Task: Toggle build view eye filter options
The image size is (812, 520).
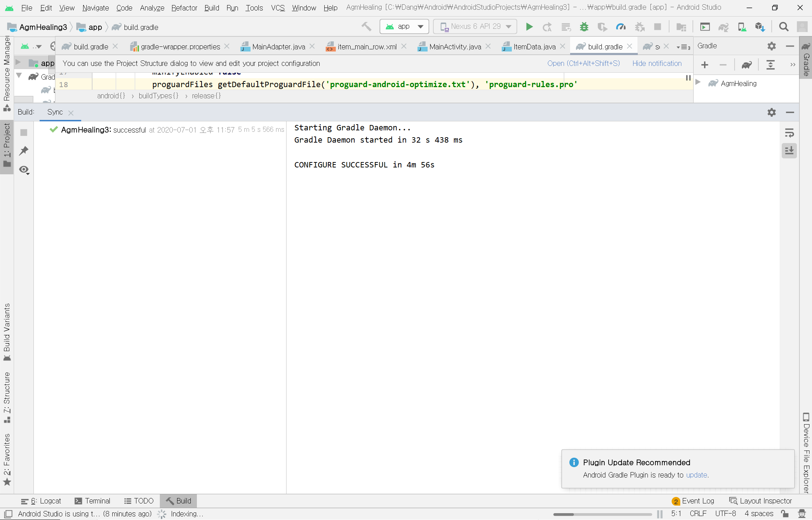Action: 24,170
